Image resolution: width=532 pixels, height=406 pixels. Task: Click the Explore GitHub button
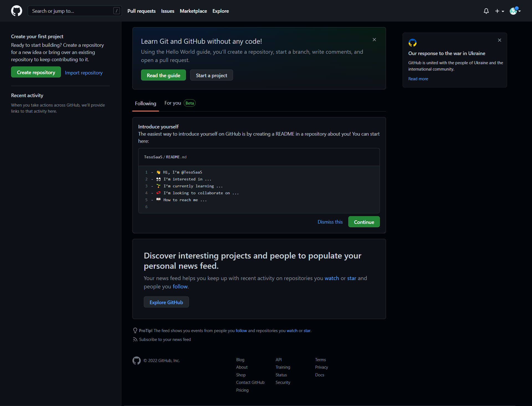coord(166,302)
